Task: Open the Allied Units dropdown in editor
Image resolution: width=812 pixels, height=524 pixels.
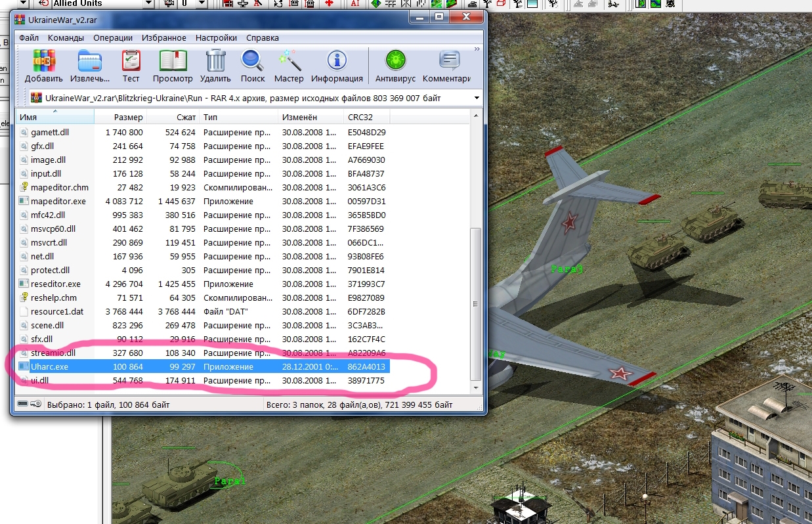Action: tap(148, 4)
